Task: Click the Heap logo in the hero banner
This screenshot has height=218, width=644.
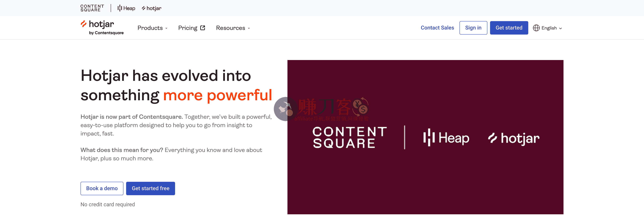Action: (x=446, y=138)
